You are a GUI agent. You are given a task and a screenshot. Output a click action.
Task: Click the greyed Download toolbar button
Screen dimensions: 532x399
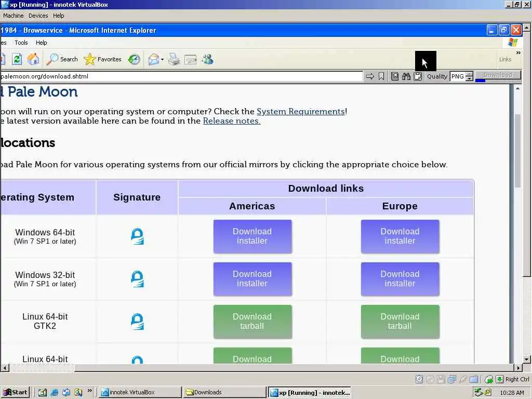pos(498,75)
